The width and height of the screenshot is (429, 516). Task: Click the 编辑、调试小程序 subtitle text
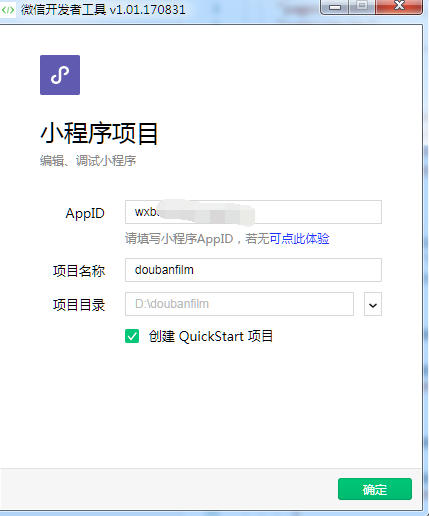(88, 161)
